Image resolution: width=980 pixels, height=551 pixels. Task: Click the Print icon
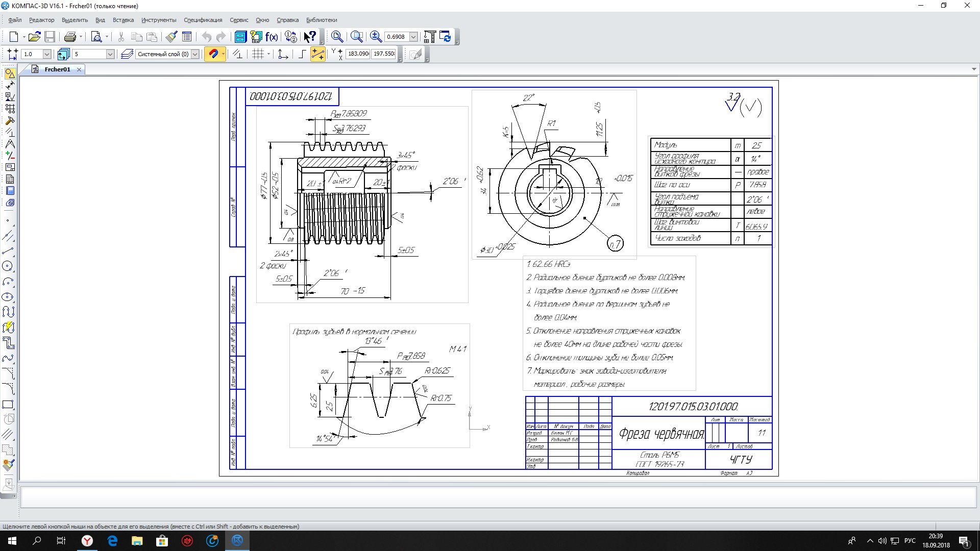pos(70,37)
